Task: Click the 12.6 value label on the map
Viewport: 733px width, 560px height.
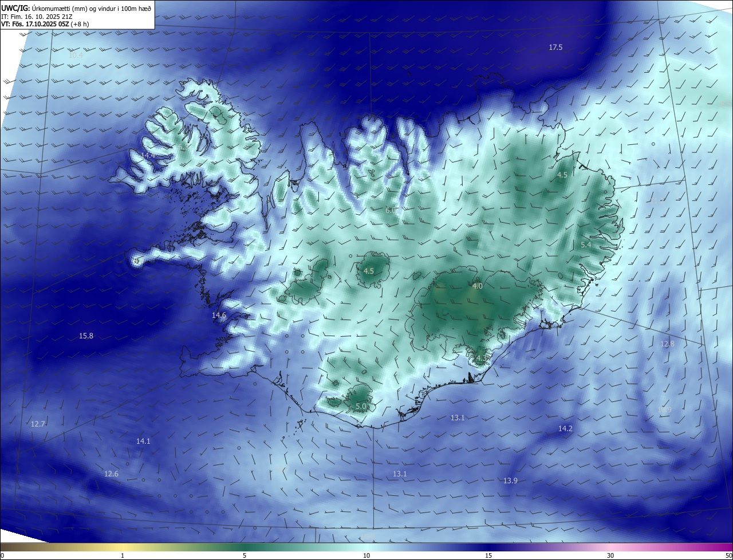Action: coord(111,474)
